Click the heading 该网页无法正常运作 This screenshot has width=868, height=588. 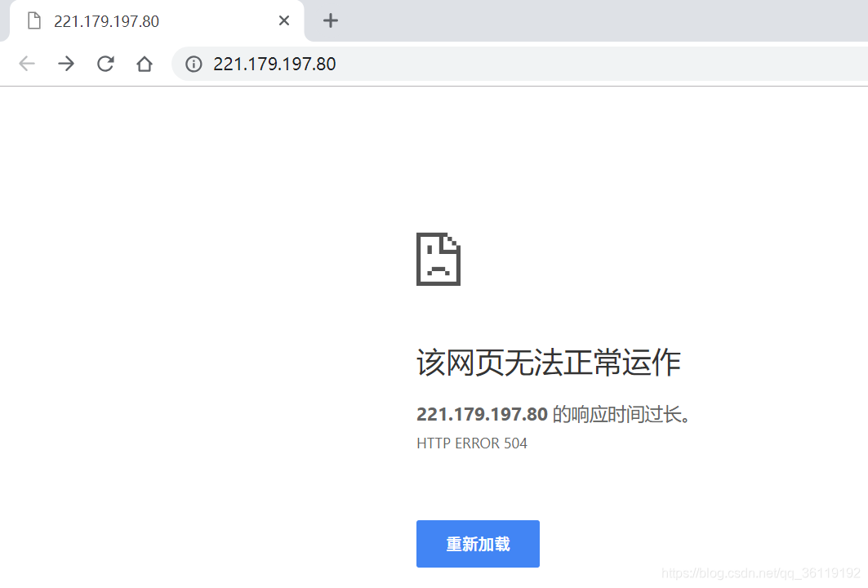pyautogui.click(x=549, y=363)
